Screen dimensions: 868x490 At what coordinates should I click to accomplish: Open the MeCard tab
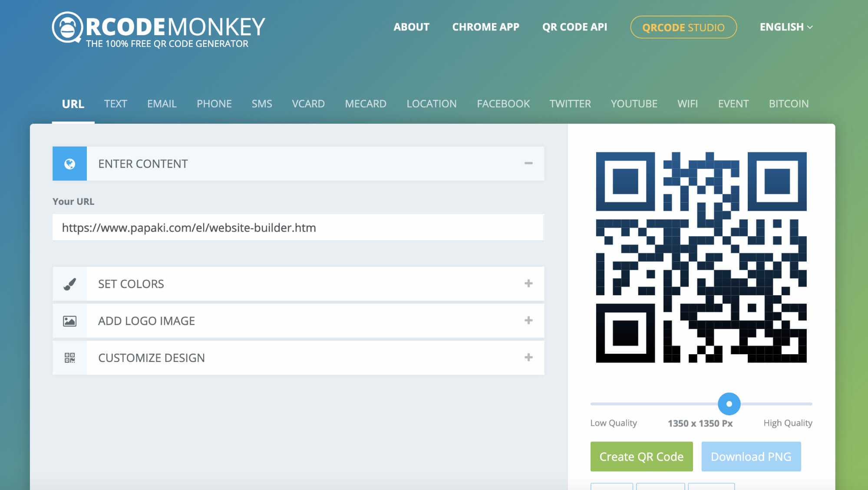tap(366, 104)
